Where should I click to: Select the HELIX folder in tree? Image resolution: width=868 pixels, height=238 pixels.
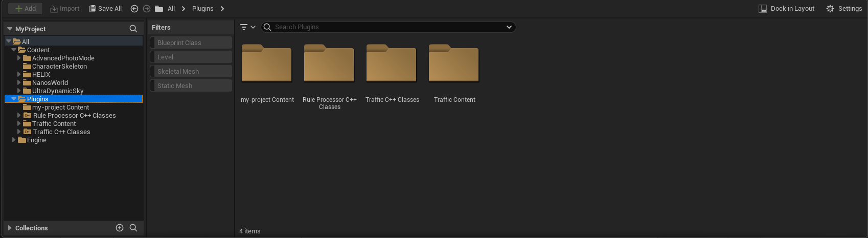tap(41, 75)
